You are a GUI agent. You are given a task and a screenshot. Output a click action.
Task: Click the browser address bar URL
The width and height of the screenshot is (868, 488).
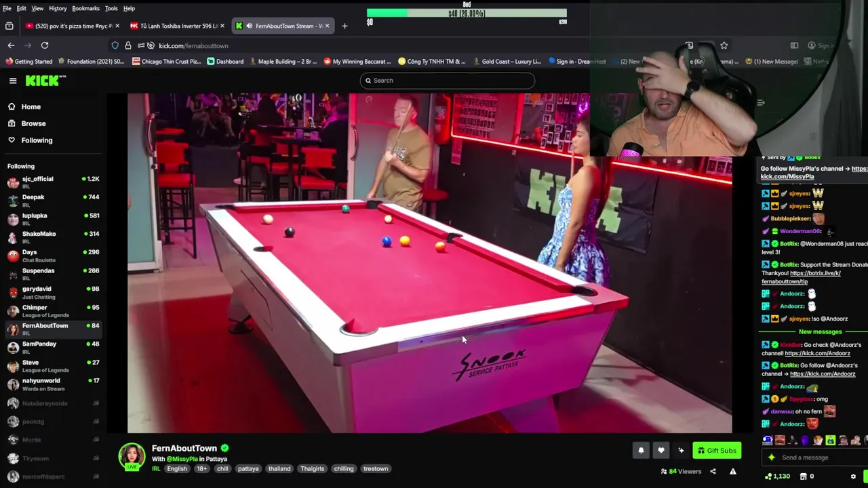point(193,45)
